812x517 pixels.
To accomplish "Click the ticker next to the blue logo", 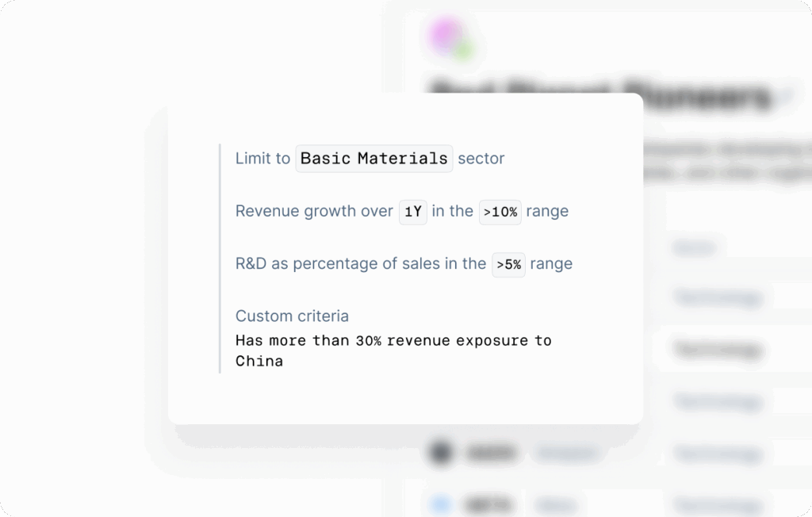I will pos(487,504).
